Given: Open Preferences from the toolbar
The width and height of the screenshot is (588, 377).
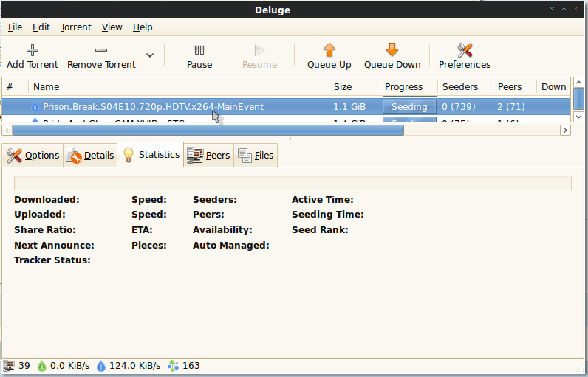Looking at the screenshot, I should pos(464,56).
